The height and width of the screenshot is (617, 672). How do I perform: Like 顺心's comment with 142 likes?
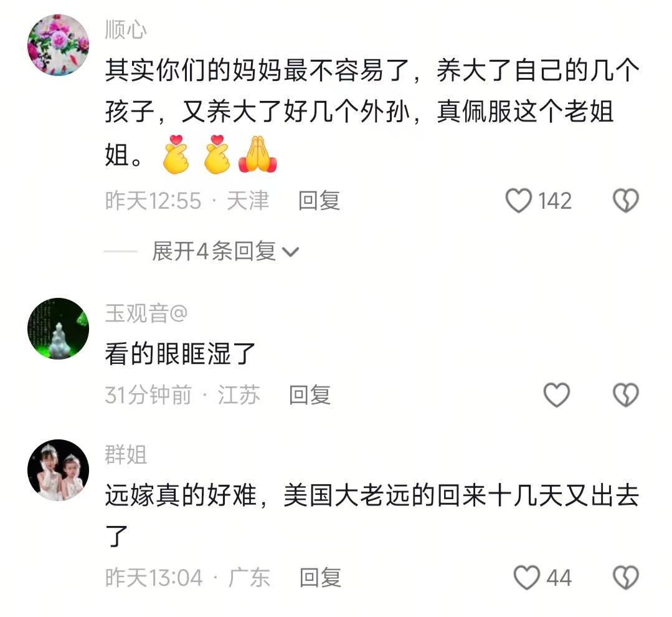click(519, 200)
